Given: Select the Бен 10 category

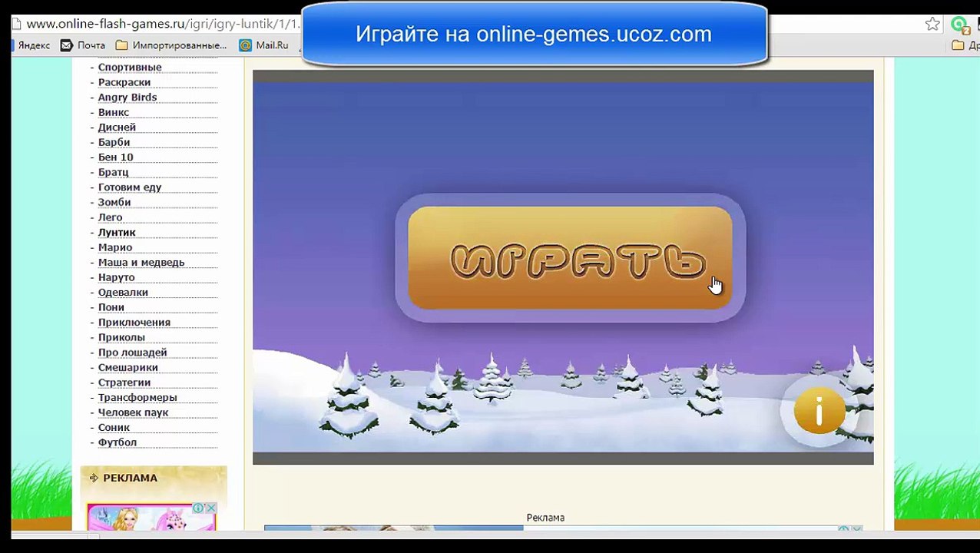Looking at the screenshot, I should [x=116, y=157].
